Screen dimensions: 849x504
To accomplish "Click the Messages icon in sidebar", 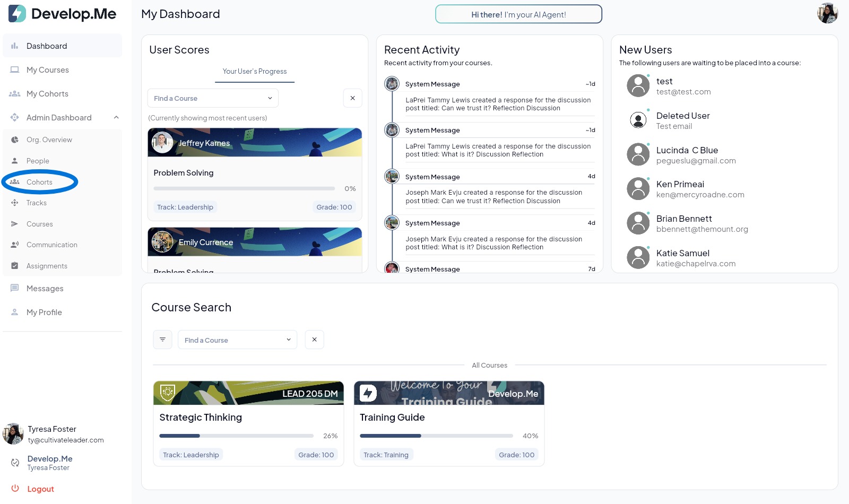I will 15,288.
